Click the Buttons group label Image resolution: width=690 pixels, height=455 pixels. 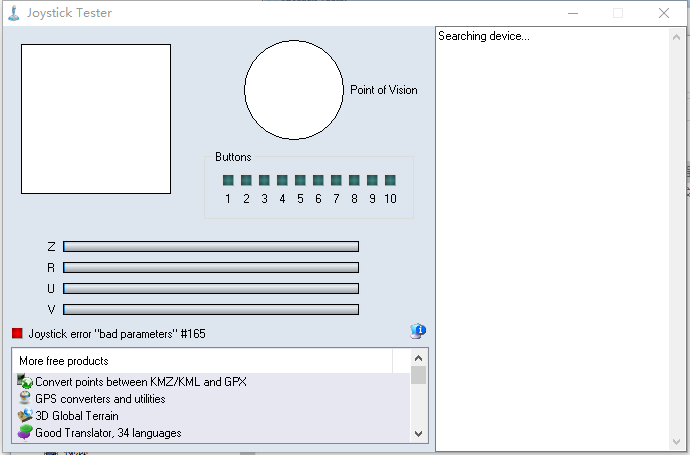pos(233,157)
